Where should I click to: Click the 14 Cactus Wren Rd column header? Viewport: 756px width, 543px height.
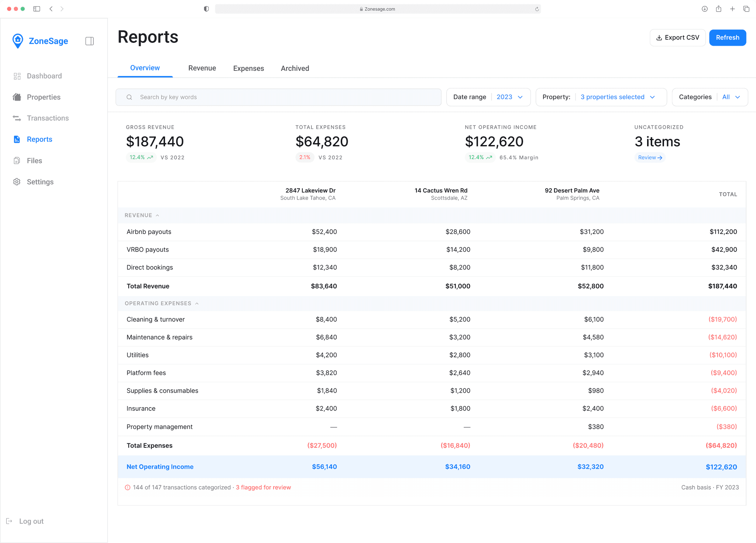[x=441, y=194]
